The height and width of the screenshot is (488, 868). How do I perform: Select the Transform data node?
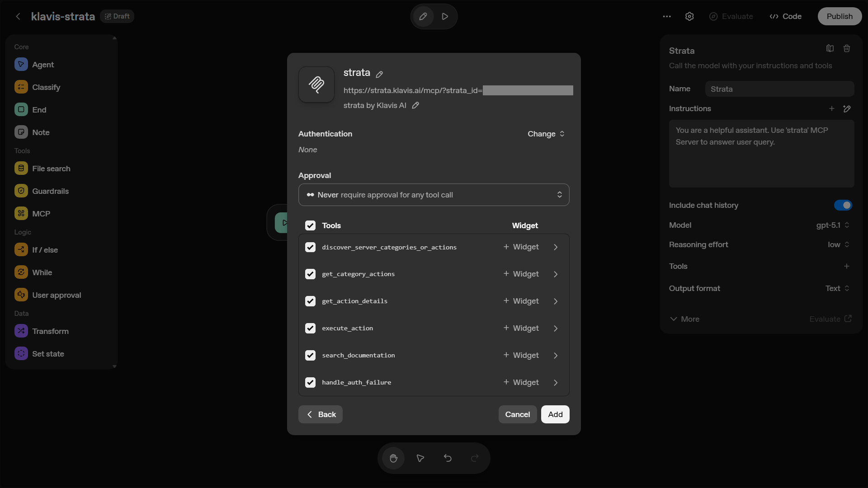pyautogui.click(x=51, y=331)
